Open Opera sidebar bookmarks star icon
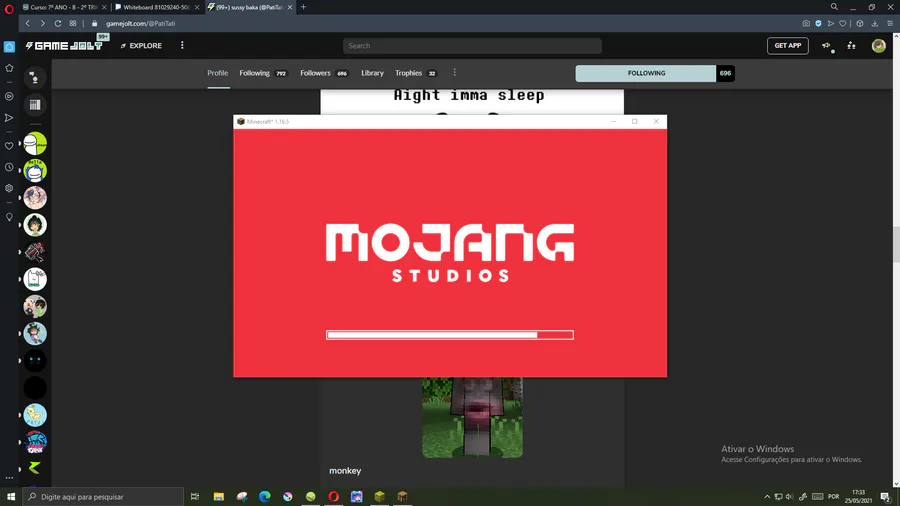The height and width of the screenshot is (506, 900). coord(9,68)
